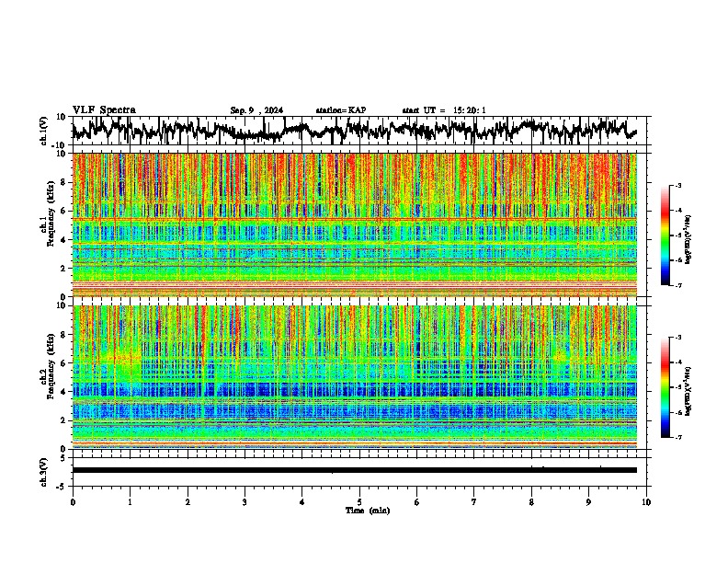This screenshot has width=728, height=563.
Task: Click time axis tick label "4"
Action: (302, 502)
